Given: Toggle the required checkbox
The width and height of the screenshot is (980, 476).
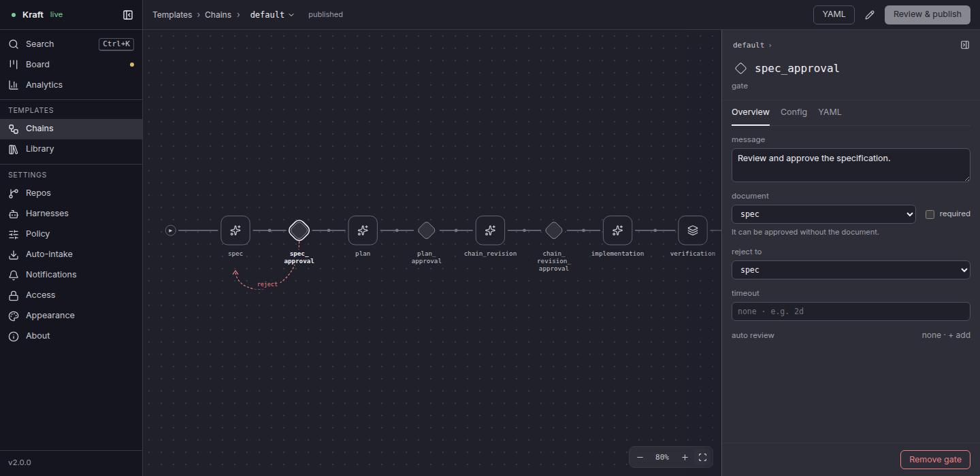Looking at the screenshot, I should click(x=930, y=214).
